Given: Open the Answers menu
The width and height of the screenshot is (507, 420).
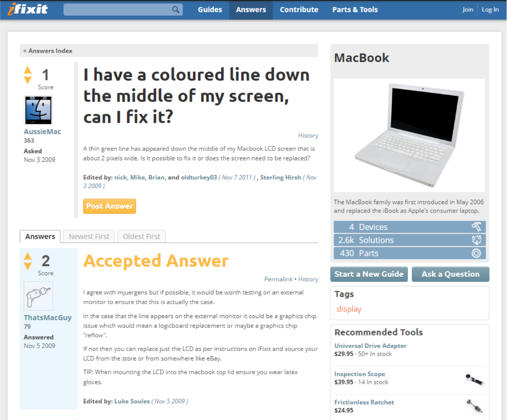Looking at the screenshot, I should [251, 10].
